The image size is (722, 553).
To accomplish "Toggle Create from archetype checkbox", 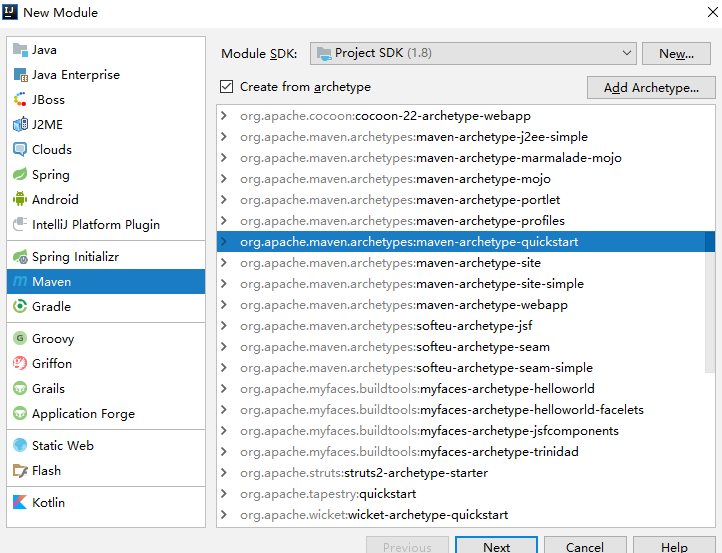I will pos(227,87).
